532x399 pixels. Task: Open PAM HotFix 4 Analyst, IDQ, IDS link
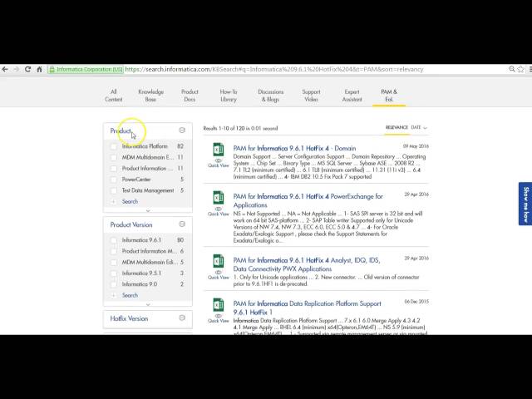(307, 264)
